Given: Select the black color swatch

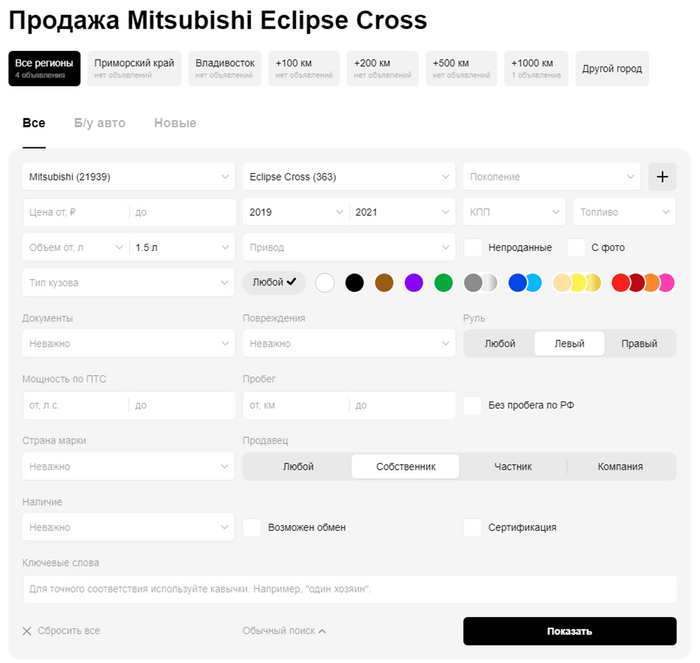Looking at the screenshot, I should tap(354, 283).
